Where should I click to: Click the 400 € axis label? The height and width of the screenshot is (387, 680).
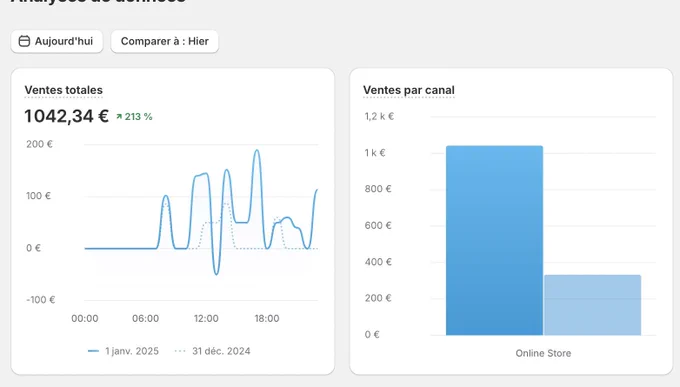pos(378,262)
